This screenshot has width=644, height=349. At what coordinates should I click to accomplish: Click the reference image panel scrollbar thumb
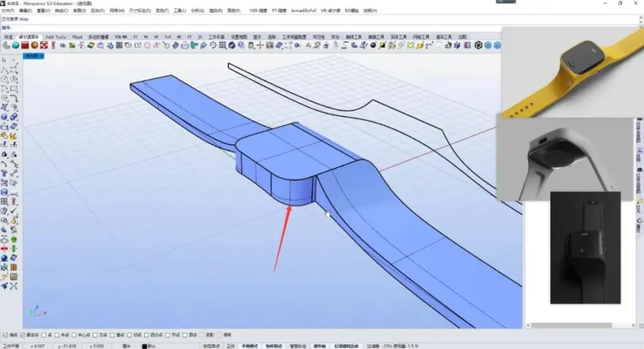tap(571, 325)
